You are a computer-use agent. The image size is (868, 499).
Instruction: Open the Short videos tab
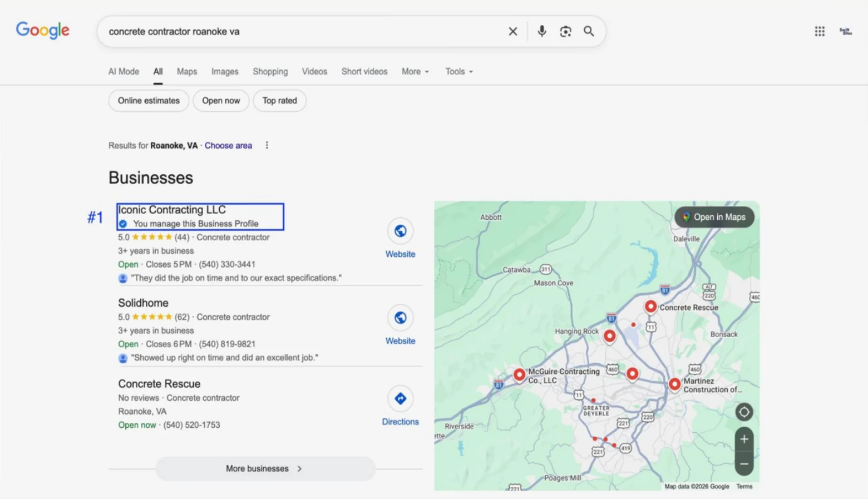pyautogui.click(x=364, y=72)
